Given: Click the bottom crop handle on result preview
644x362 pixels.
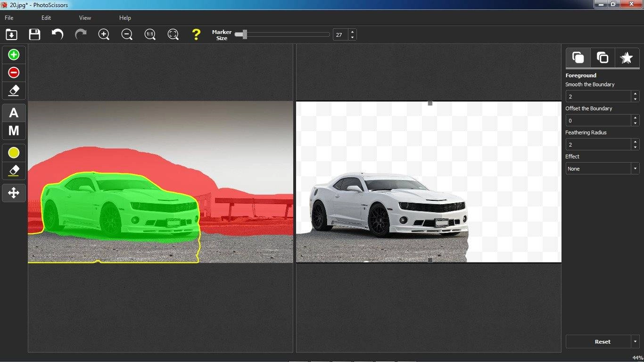Looking at the screenshot, I should click(x=430, y=260).
